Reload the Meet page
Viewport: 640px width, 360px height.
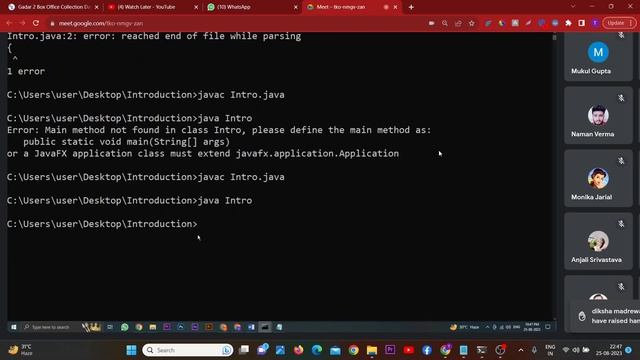click(36, 23)
